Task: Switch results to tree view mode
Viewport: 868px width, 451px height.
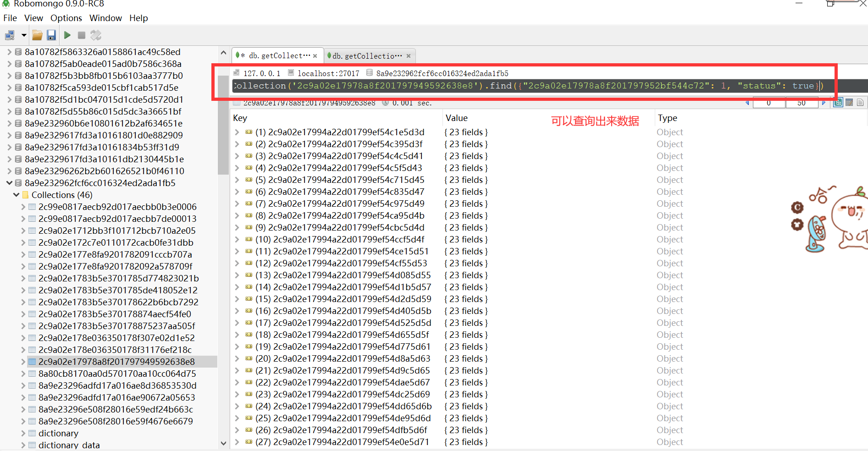Action: point(838,103)
